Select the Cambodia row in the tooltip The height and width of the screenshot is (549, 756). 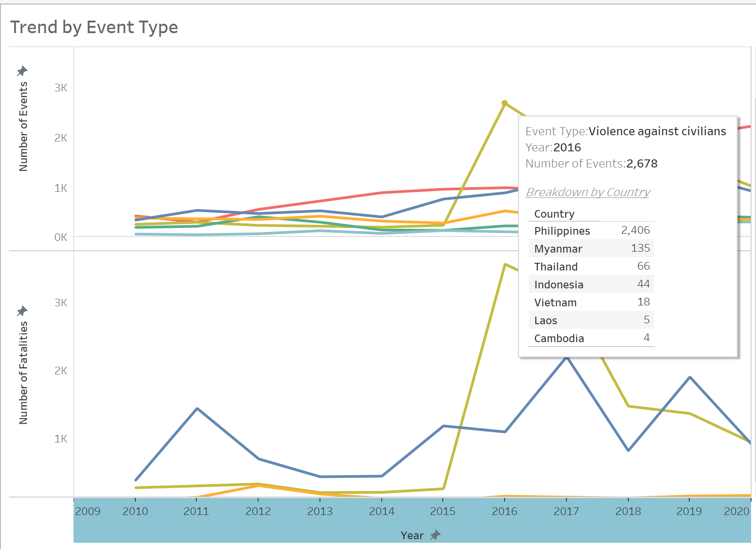pos(591,338)
